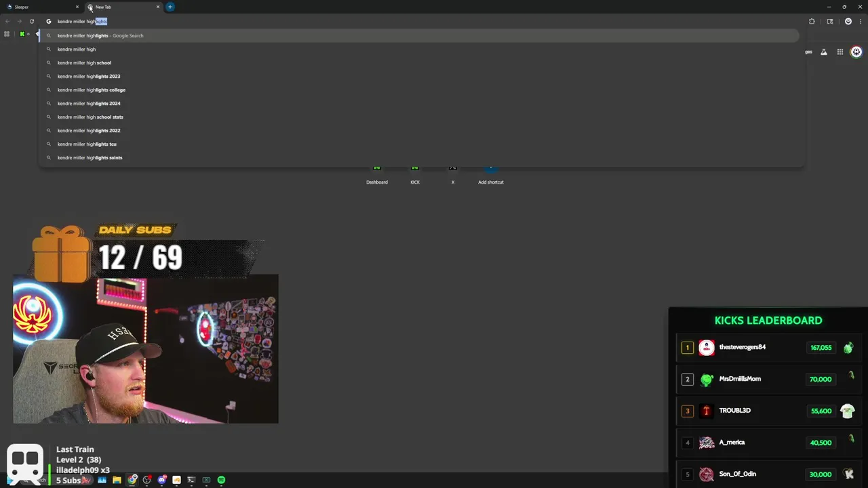Open OBS Studio from taskbar

pyautogui.click(x=146, y=480)
